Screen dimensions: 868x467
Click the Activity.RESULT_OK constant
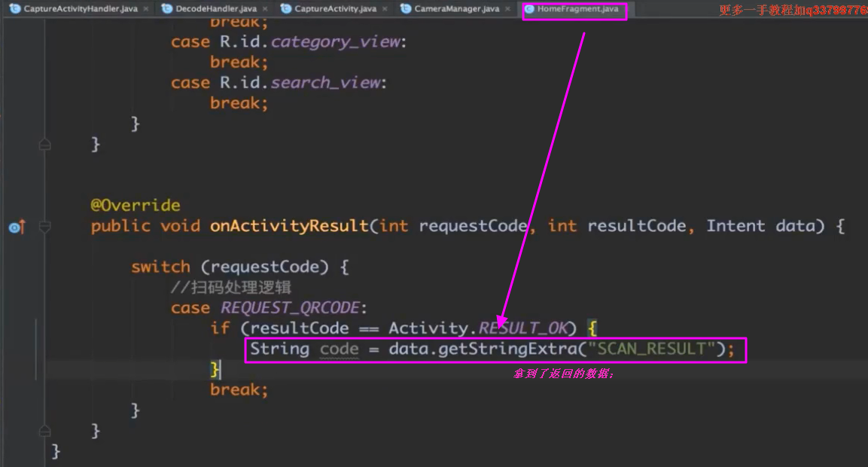coord(478,328)
